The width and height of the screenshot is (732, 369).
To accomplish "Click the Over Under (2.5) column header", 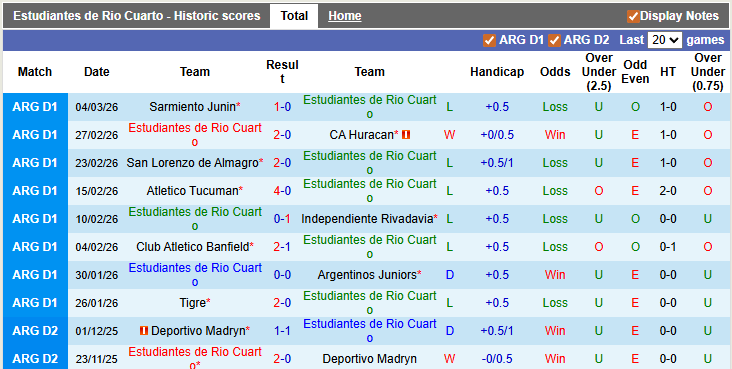I will (599, 72).
